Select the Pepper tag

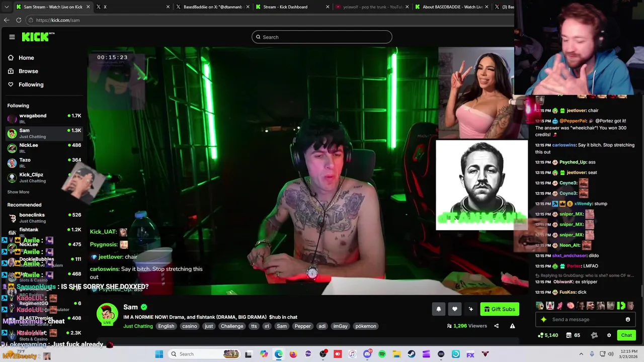point(302,326)
